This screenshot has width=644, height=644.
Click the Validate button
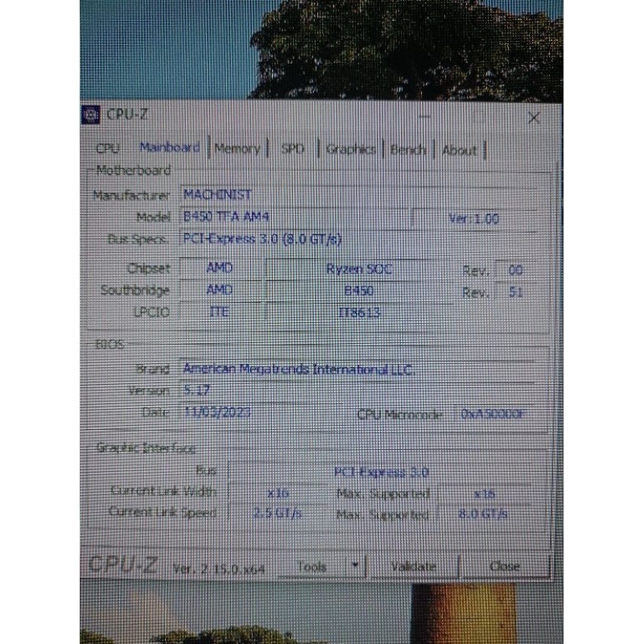coord(414,567)
